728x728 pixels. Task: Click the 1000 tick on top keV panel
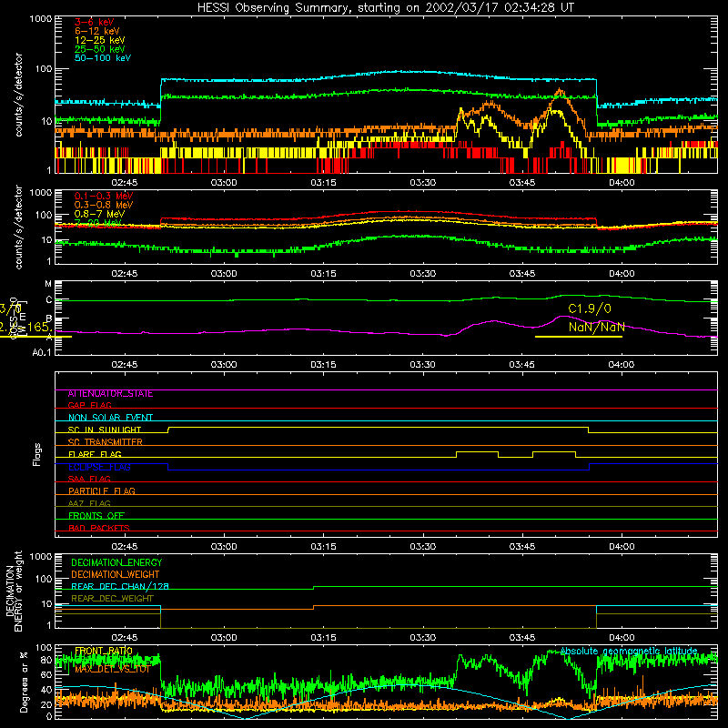click(41, 19)
